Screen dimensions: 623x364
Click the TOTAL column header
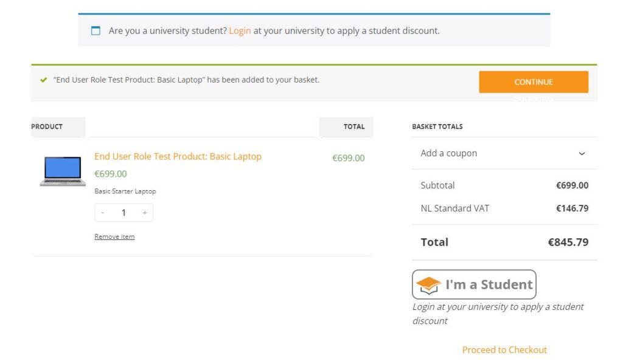(353, 126)
